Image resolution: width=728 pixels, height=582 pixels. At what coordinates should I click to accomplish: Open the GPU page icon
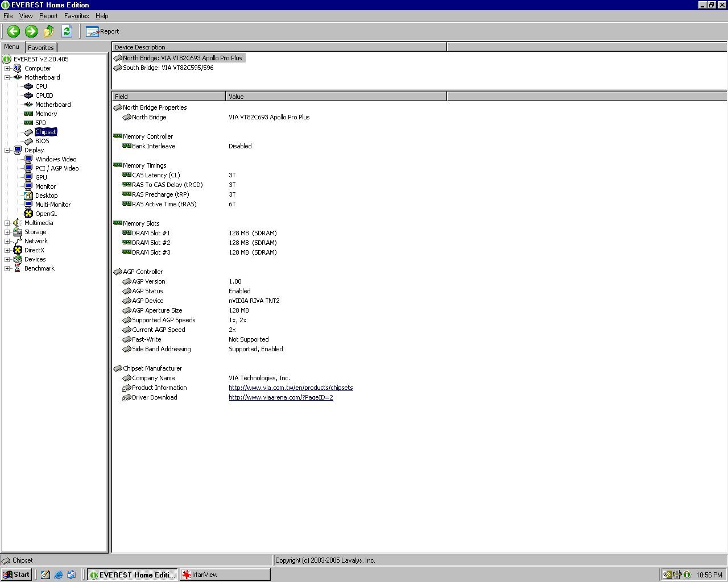coord(28,177)
